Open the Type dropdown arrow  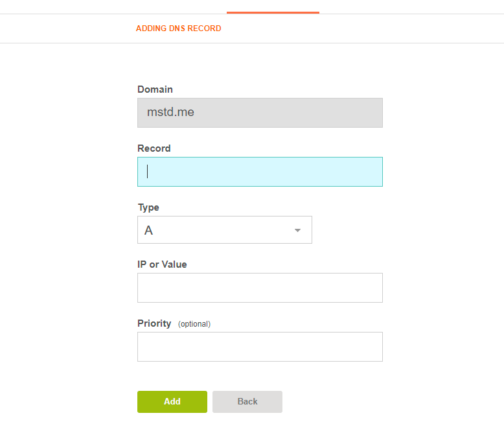tap(297, 230)
